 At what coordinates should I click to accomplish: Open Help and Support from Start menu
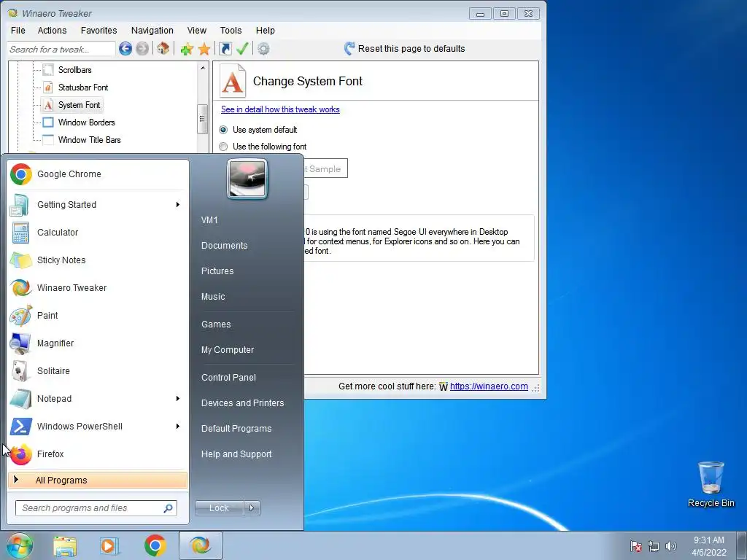pyautogui.click(x=236, y=454)
